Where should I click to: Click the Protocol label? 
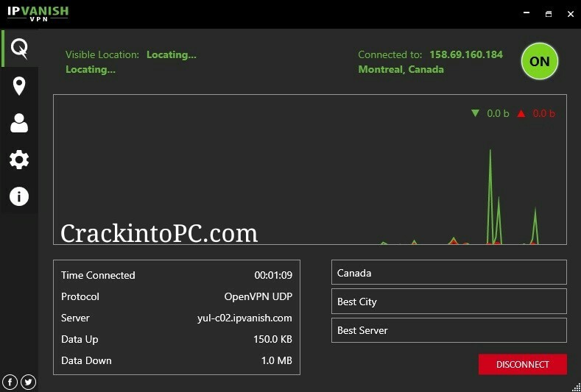[80, 297]
